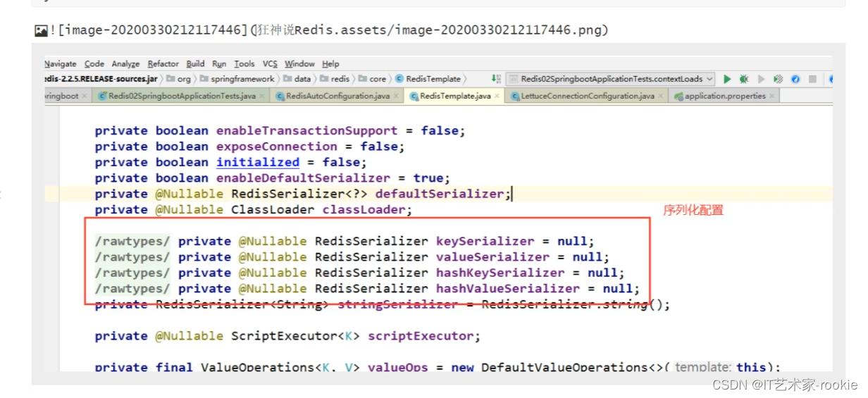
Task: Click the broken image icon above the screenshot
Action: [x=41, y=30]
